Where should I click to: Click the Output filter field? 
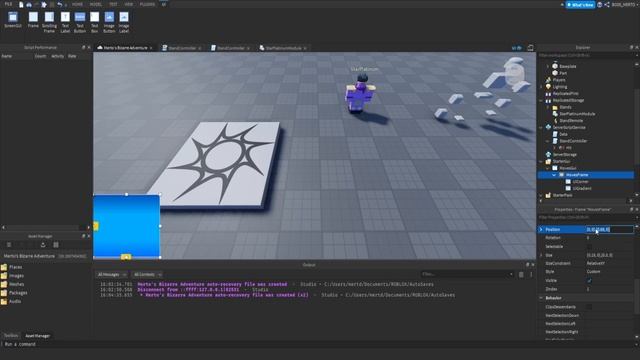(467, 274)
